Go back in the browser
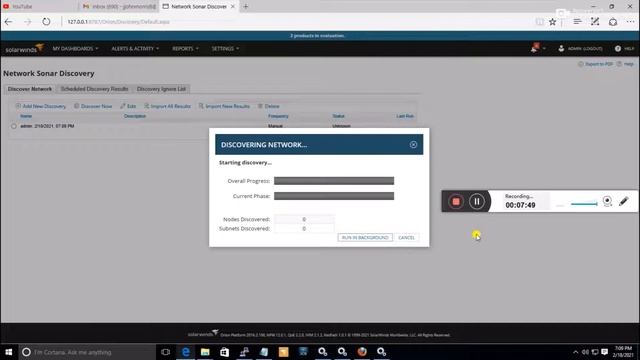640x360 pixels. click(9, 22)
